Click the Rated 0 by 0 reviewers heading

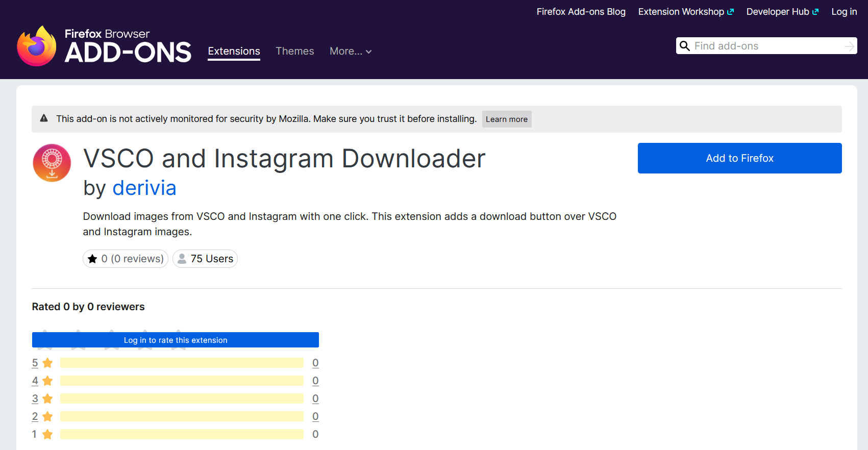click(x=88, y=307)
